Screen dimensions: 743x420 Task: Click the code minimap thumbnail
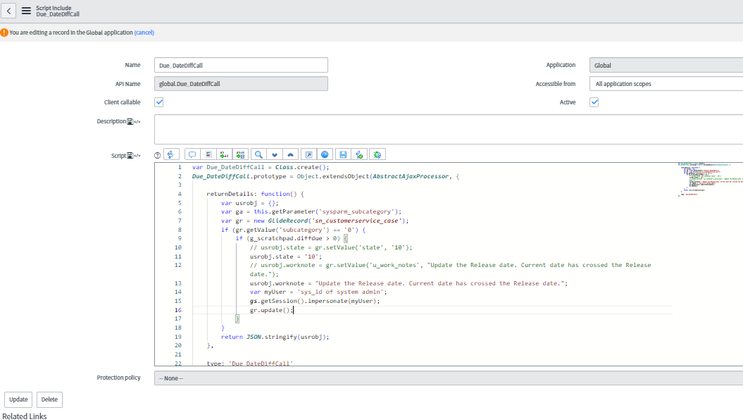709,179
